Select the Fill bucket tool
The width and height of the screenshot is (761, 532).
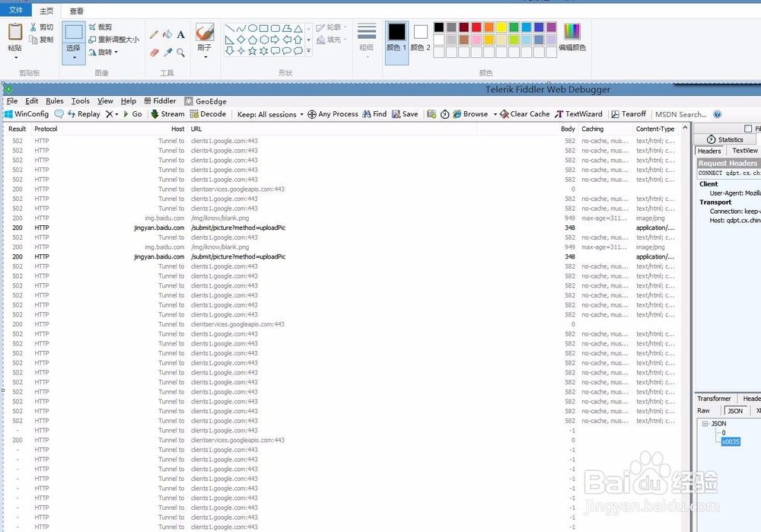pyautogui.click(x=167, y=34)
